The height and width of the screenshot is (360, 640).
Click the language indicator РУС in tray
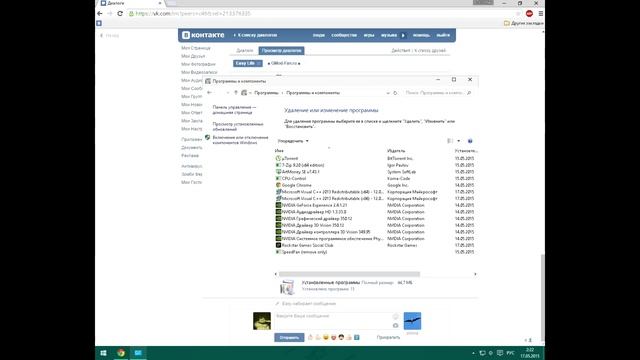point(510,353)
